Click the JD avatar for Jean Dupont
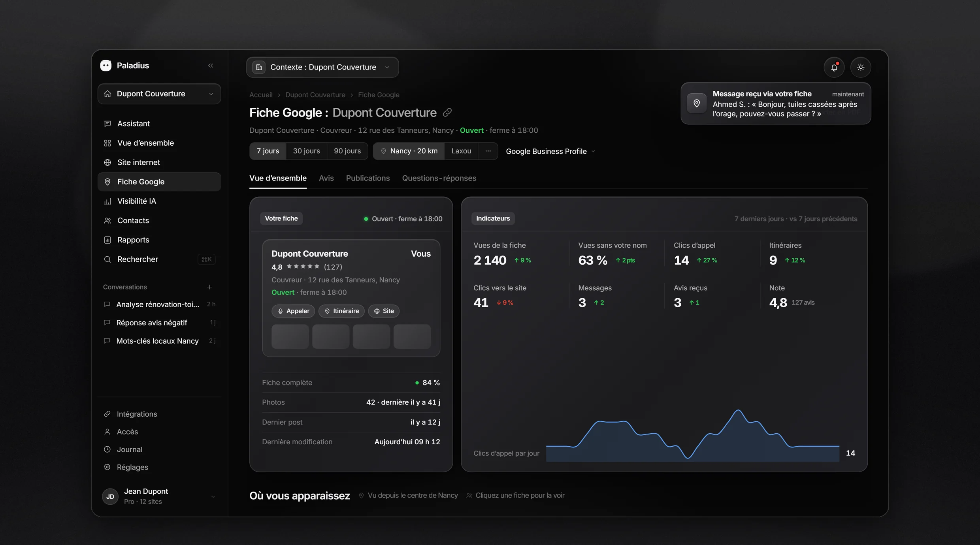 110,496
